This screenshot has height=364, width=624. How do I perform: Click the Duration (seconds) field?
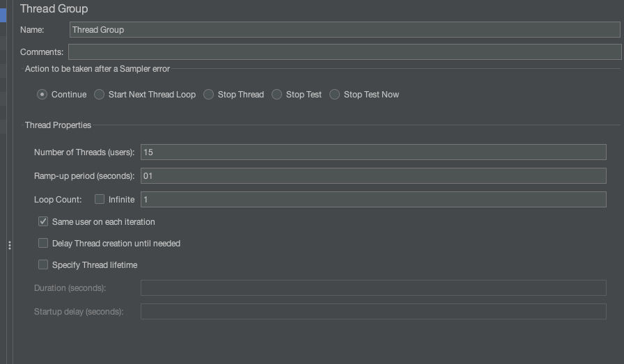tap(373, 287)
